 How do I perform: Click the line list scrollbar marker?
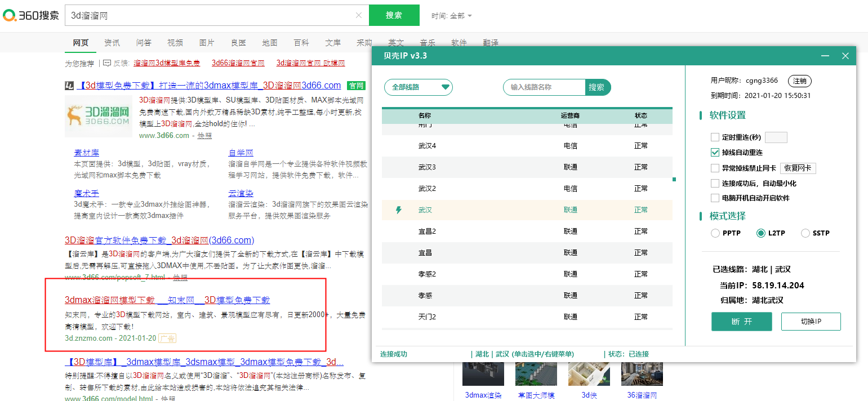(x=674, y=180)
